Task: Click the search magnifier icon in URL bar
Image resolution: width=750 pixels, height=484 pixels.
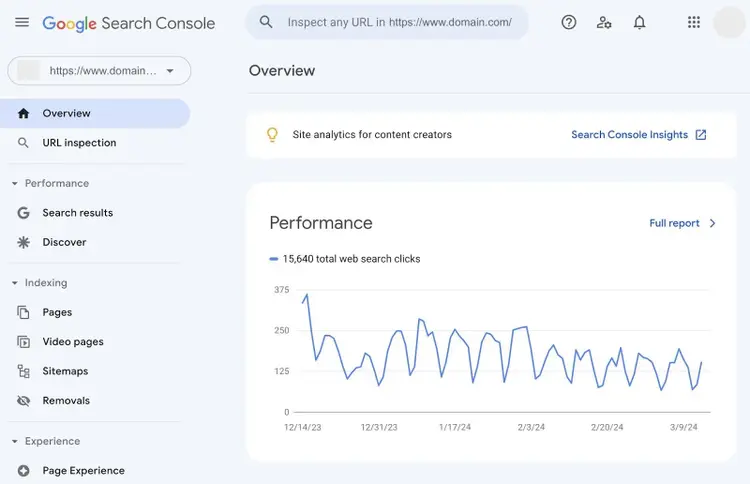Action: (266, 22)
